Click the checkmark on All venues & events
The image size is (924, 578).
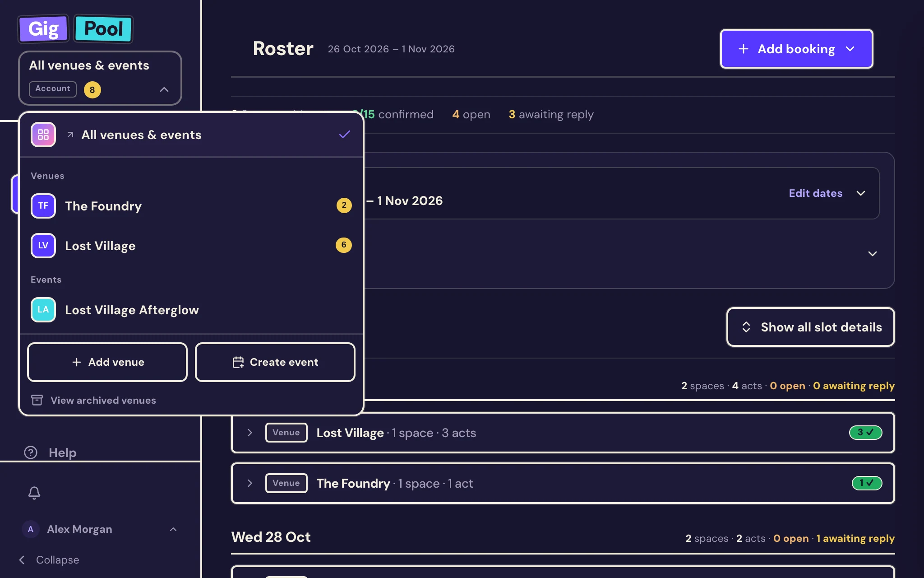pos(345,135)
